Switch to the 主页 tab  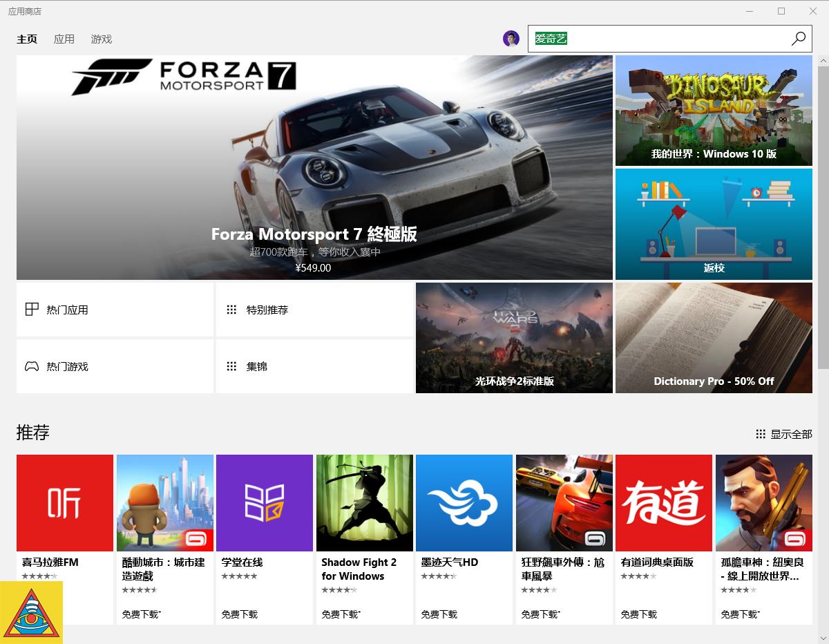pos(27,39)
